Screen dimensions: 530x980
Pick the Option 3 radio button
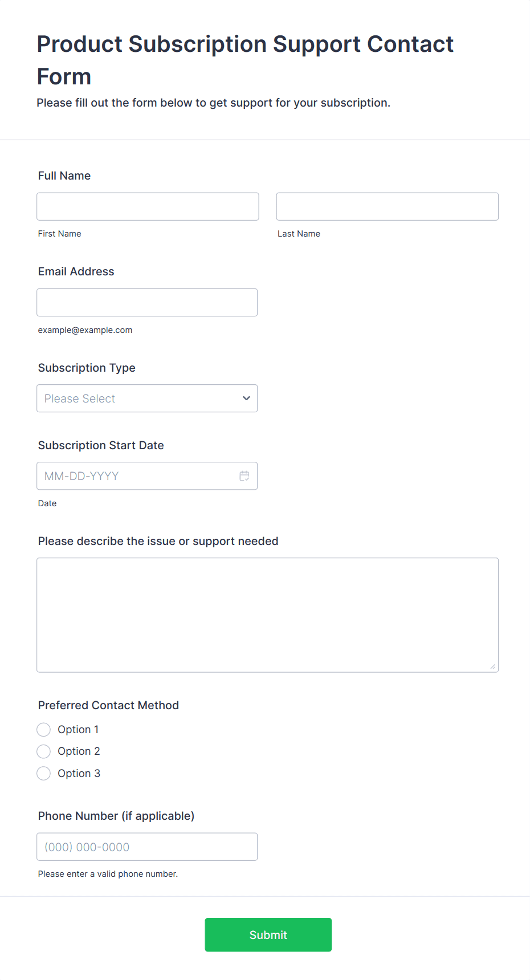[44, 774]
